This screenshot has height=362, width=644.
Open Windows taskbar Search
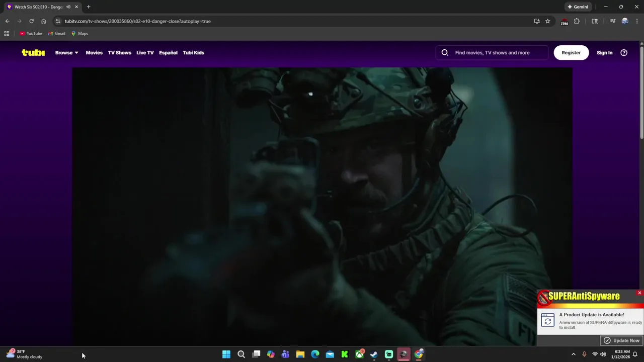pyautogui.click(x=241, y=354)
